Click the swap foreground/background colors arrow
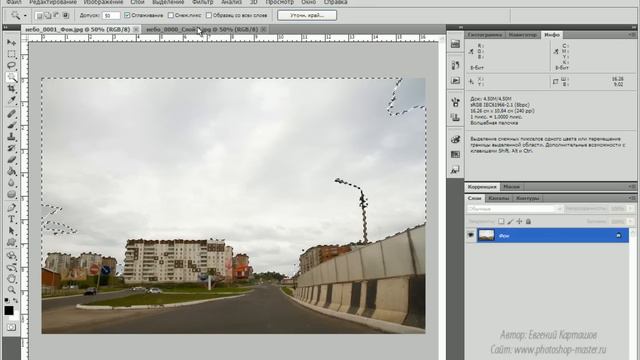The image size is (640, 360). pyautogui.click(x=16, y=300)
